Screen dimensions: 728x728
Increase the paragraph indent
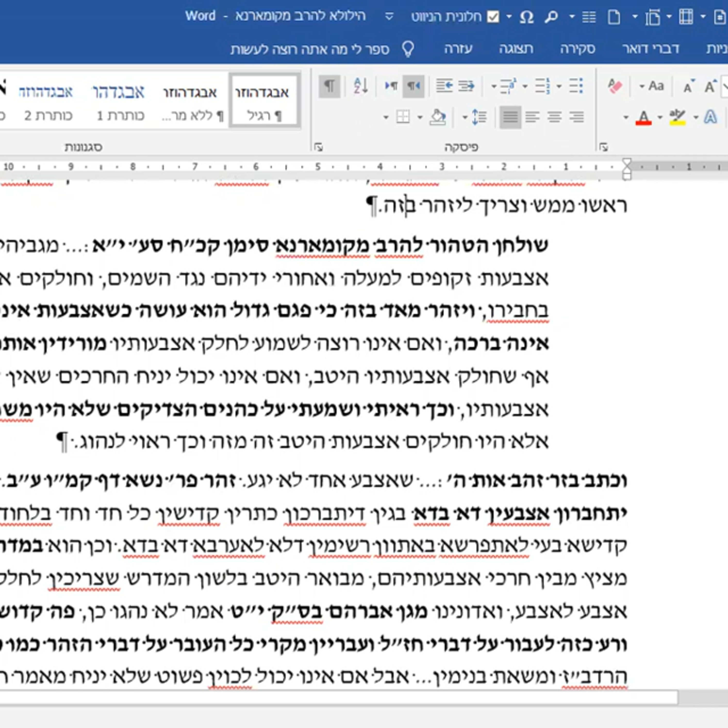[444, 86]
